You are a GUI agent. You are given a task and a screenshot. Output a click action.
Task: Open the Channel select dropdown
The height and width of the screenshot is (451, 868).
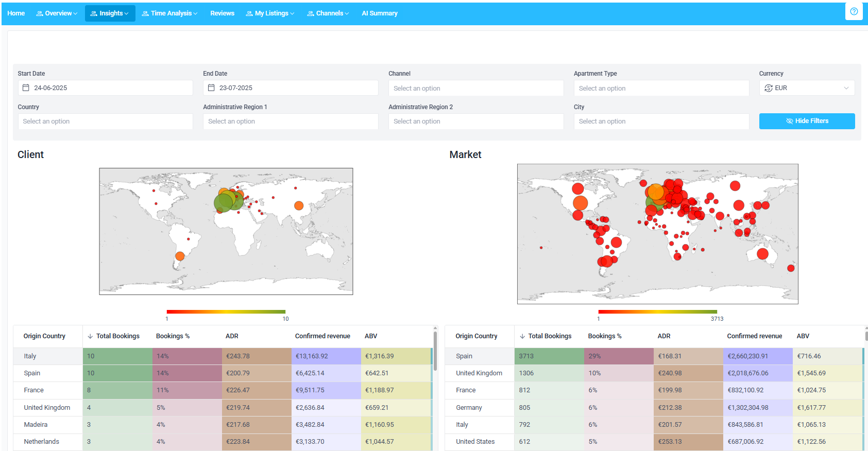pos(476,88)
